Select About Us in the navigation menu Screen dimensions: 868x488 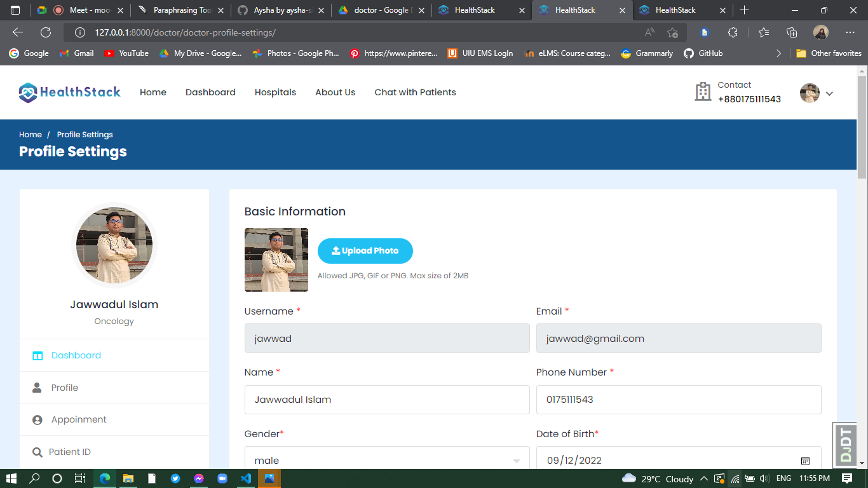click(x=335, y=92)
